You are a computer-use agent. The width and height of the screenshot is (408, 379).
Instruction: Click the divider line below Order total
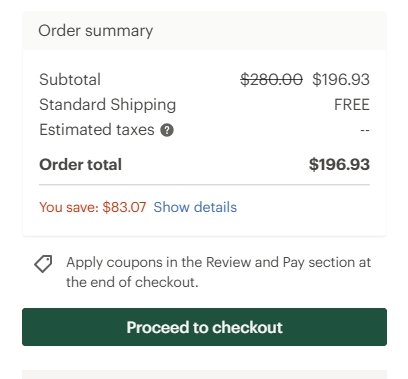pos(204,184)
